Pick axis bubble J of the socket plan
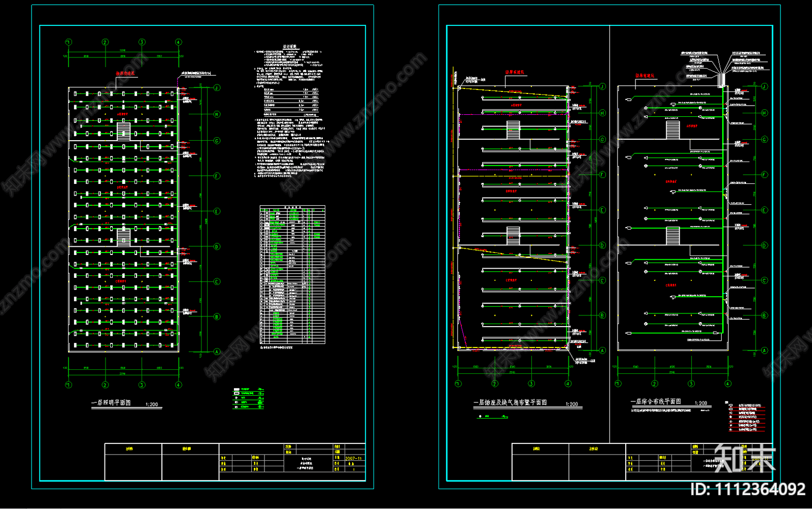 602,86
